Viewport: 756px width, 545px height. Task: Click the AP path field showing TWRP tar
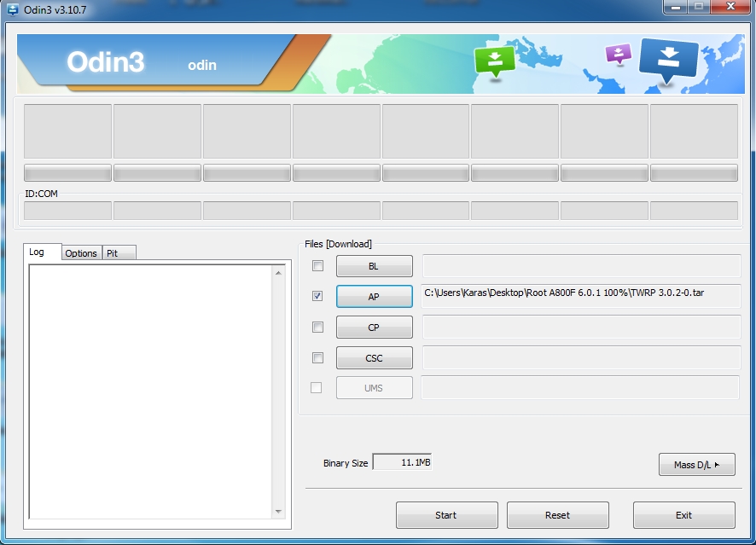[x=581, y=296]
